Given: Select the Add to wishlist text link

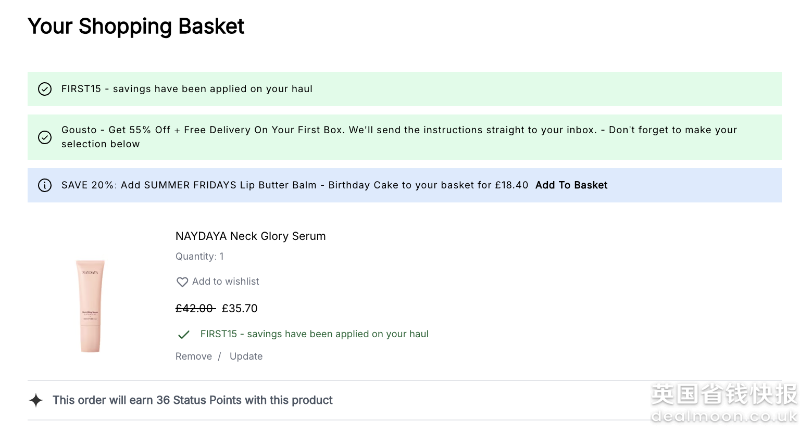Looking at the screenshot, I should point(225,282).
